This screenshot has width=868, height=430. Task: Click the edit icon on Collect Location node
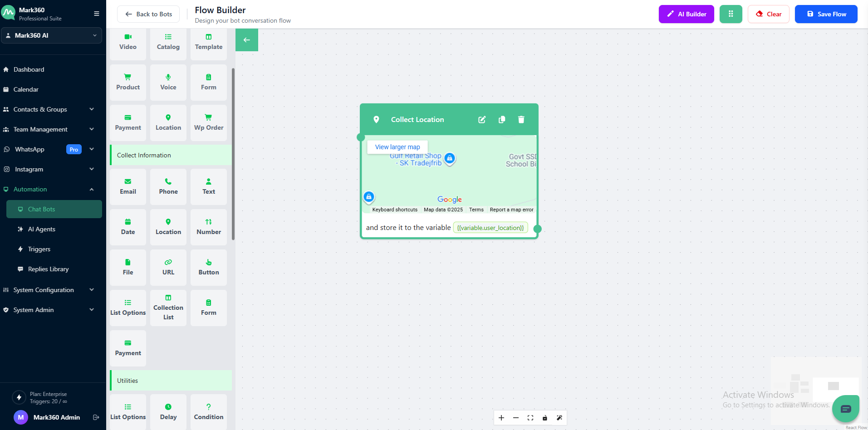tap(482, 120)
